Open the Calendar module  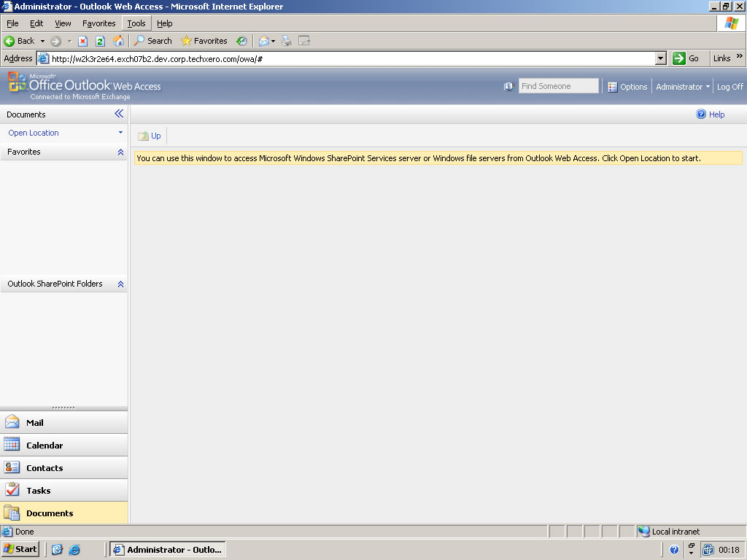[x=44, y=446]
